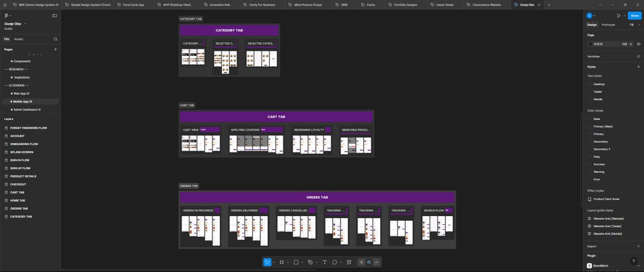Image resolution: width=644 pixels, height=272 pixels.
Task: Click the Share button
Action: [x=635, y=16]
